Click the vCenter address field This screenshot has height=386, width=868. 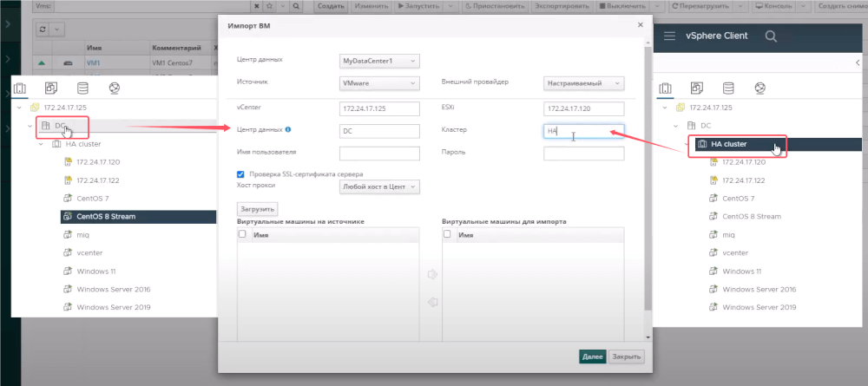[380, 108]
